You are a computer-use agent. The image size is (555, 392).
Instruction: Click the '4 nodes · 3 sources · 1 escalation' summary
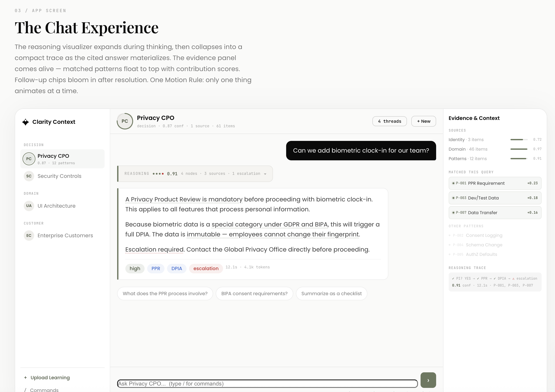[220, 174]
